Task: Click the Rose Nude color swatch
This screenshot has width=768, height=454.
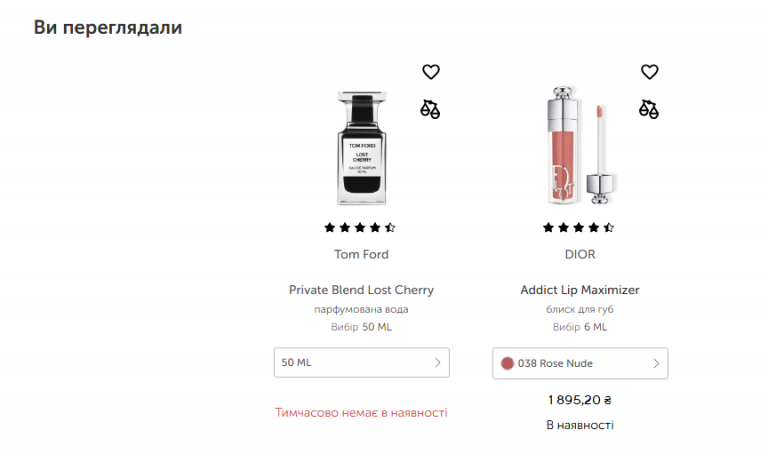Action: (x=507, y=364)
